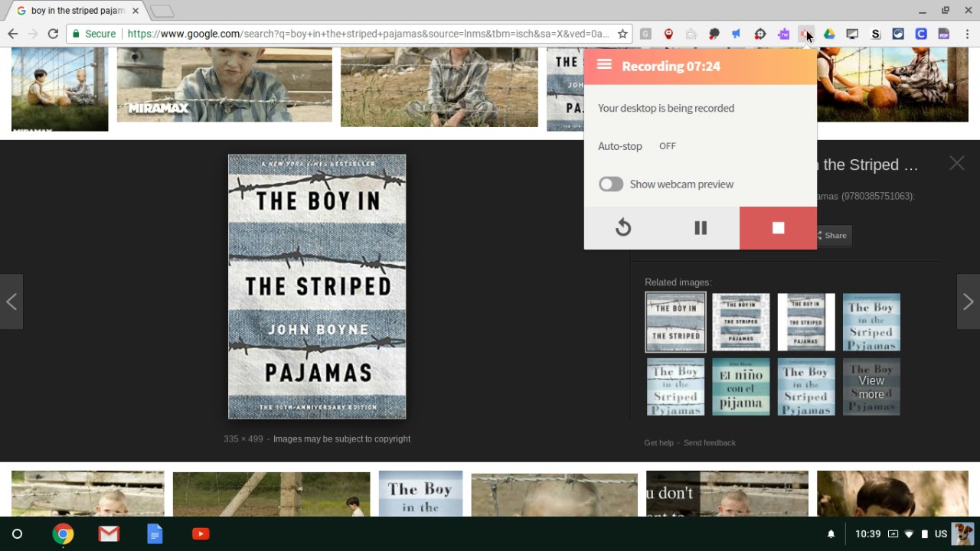The width and height of the screenshot is (980, 551).
Task: Open the PDF extension icon
Action: [944, 34]
